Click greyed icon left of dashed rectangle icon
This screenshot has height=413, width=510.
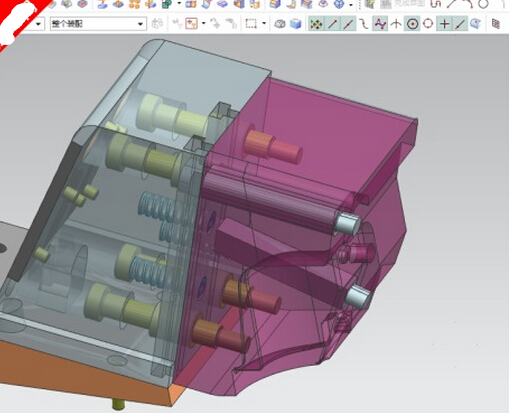click(x=231, y=24)
